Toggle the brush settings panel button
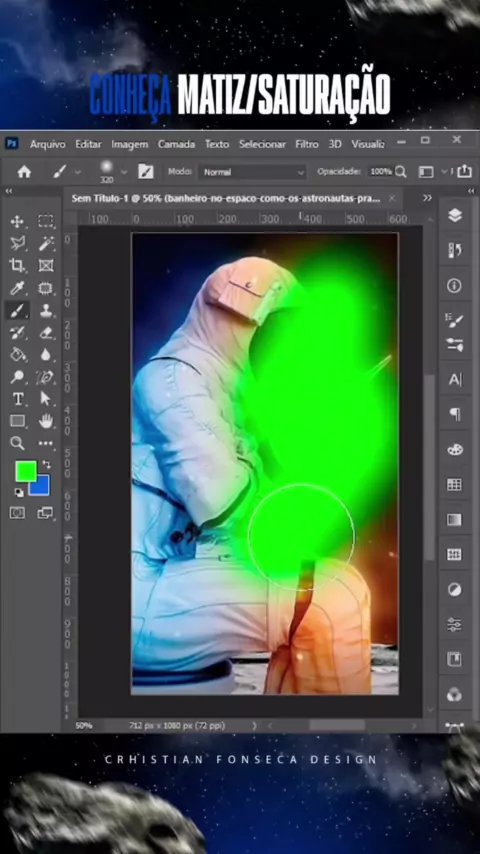 pyautogui.click(x=145, y=172)
